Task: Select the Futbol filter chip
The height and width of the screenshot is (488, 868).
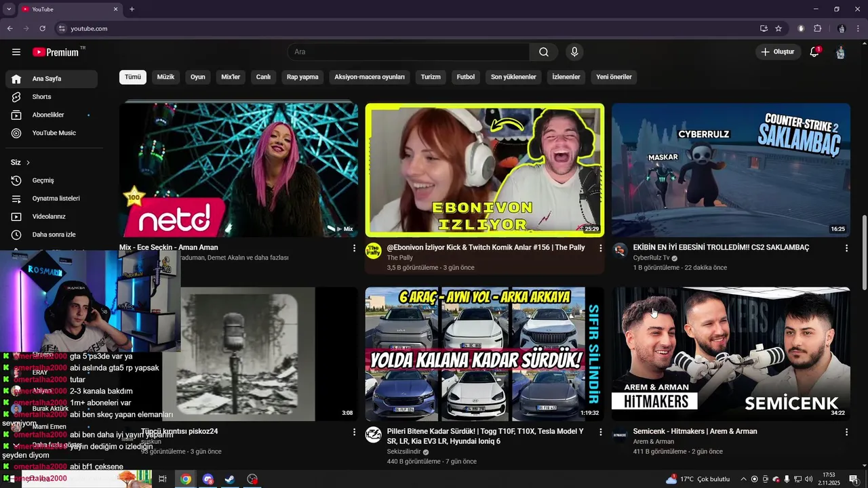Action: click(x=466, y=77)
